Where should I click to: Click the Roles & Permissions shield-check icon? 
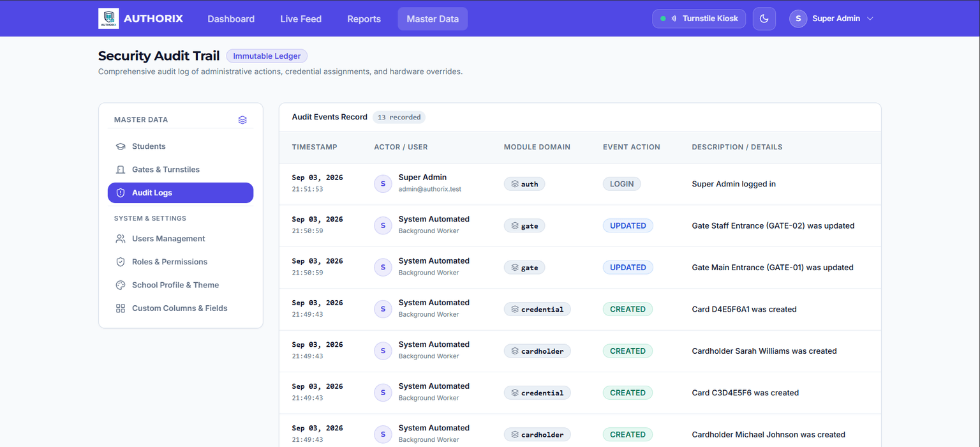tap(121, 262)
